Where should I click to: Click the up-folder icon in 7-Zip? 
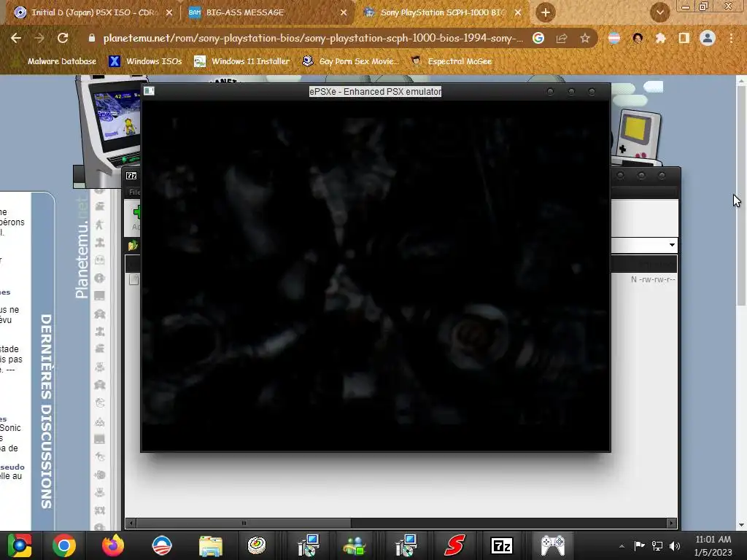click(x=133, y=246)
